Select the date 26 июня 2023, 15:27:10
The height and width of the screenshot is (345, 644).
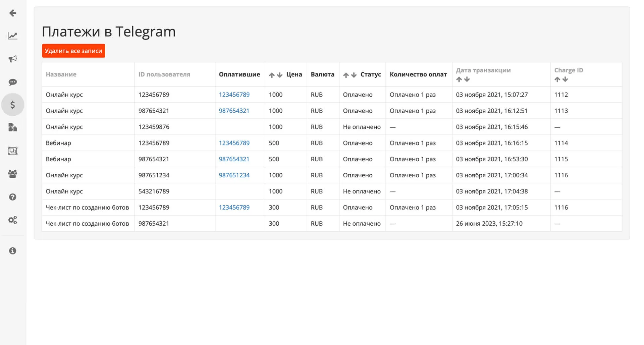coord(489,224)
